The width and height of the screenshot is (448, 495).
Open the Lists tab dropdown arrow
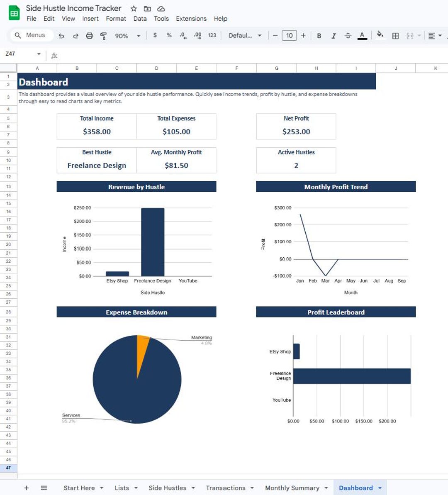(x=136, y=488)
